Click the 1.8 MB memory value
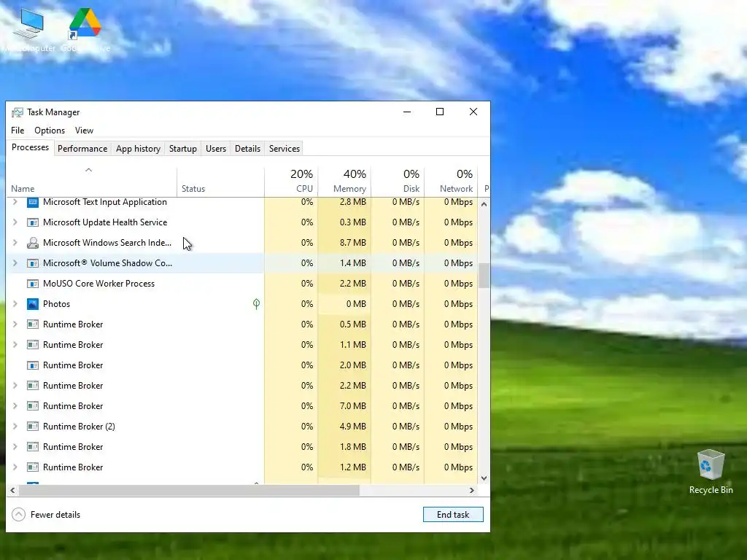The image size is (747, 560). point(353,447)
